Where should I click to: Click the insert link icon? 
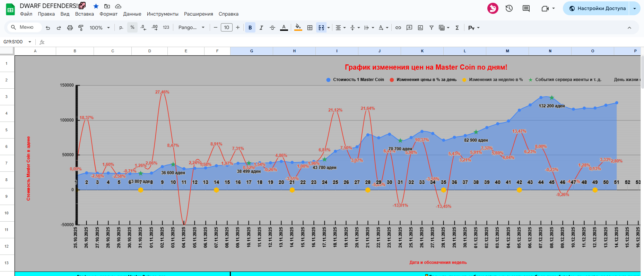click(398, 28)
